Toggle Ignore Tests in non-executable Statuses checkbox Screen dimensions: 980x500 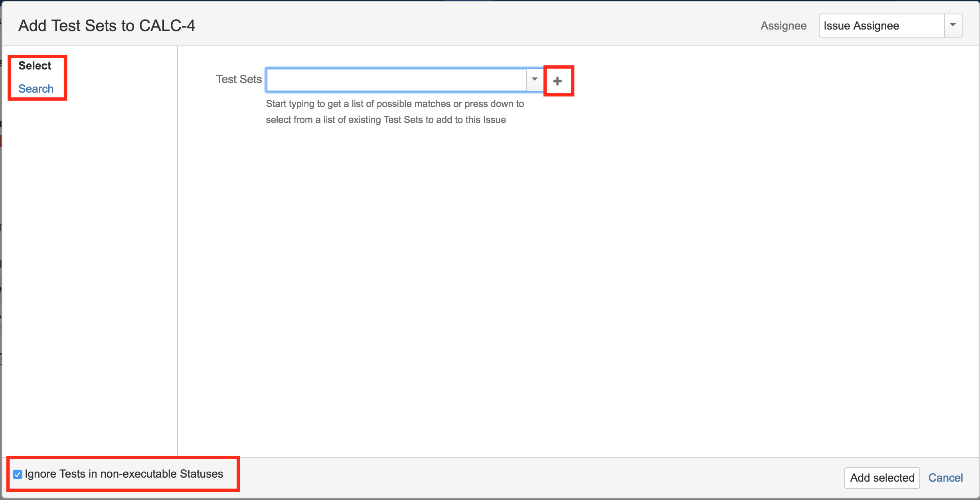click(17, 474)
